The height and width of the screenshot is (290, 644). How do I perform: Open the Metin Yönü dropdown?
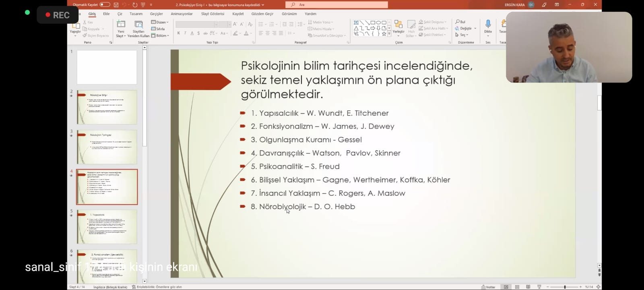(x=320, y=22)
